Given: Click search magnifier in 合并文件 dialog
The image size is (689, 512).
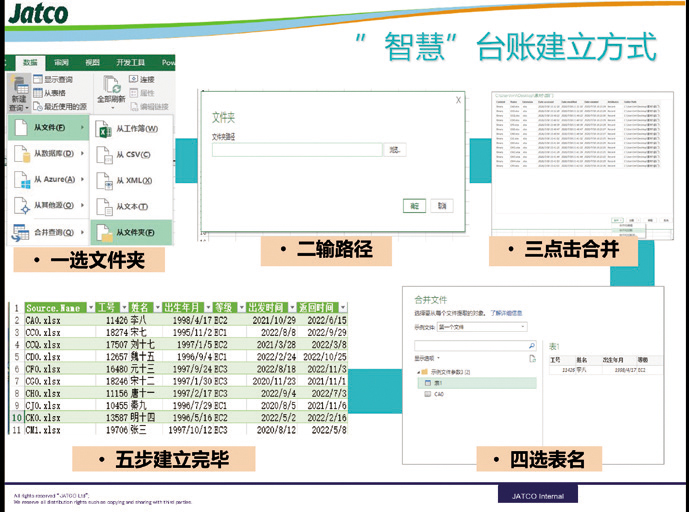Looking at the screenshot, I should click(530, 346).
